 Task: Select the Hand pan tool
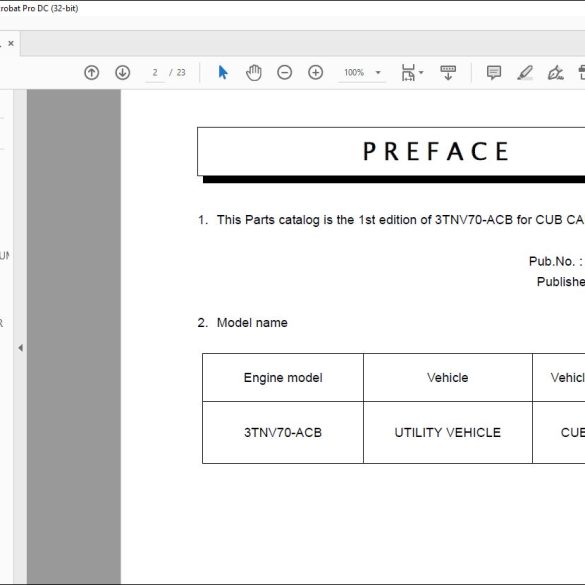(254, 72)
